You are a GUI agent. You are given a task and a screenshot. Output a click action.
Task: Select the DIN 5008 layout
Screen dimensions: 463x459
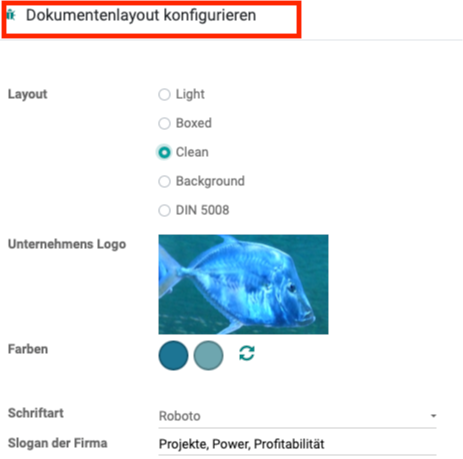coord(164,210)
